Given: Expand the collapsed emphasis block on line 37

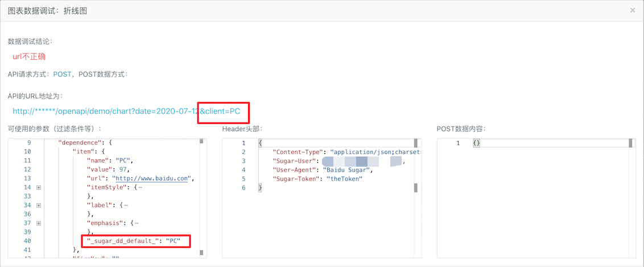Looking at the screenshot, I should (39, 223).
